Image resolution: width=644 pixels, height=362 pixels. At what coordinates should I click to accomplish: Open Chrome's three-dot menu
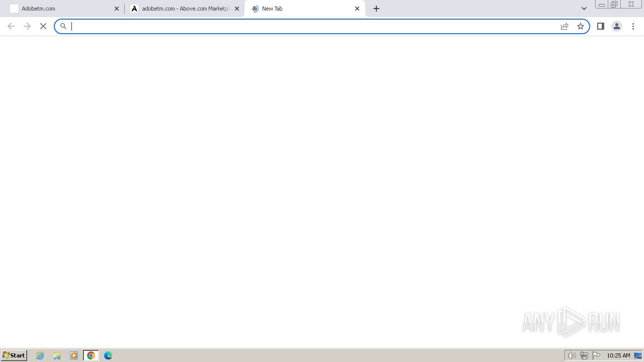pyautogui.click(x=633, y=26)
